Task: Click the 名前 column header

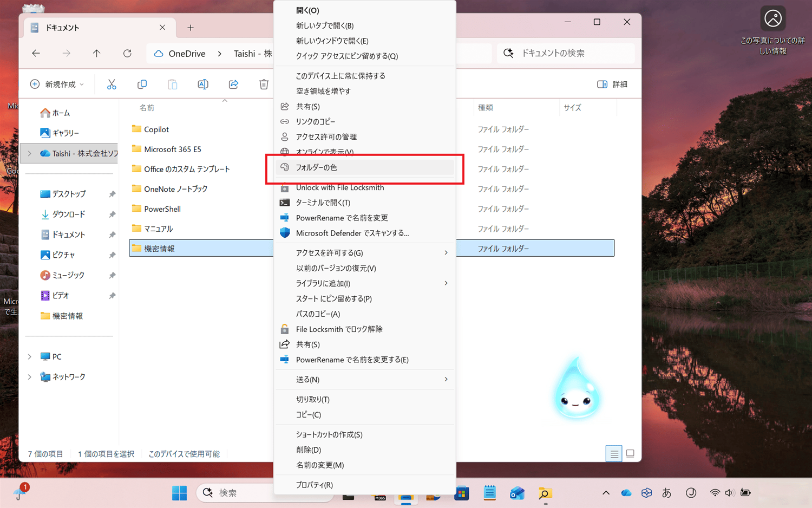Action: click(x=147, y=108)
